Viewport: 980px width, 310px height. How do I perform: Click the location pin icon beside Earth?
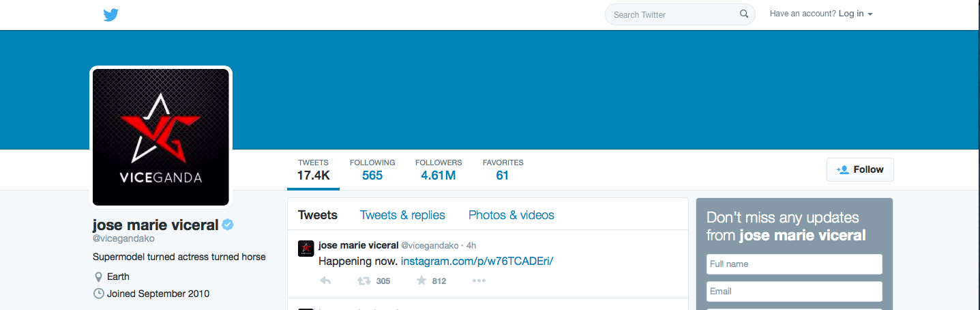(x=98, y=277)
